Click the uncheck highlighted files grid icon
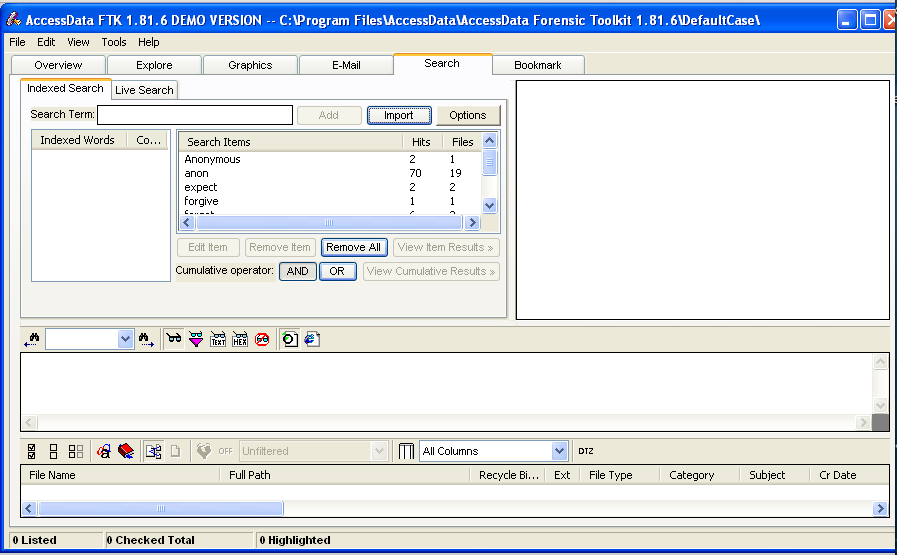This screenshot has width=897, height=555. pyautogui.click(x=76, y=451)
